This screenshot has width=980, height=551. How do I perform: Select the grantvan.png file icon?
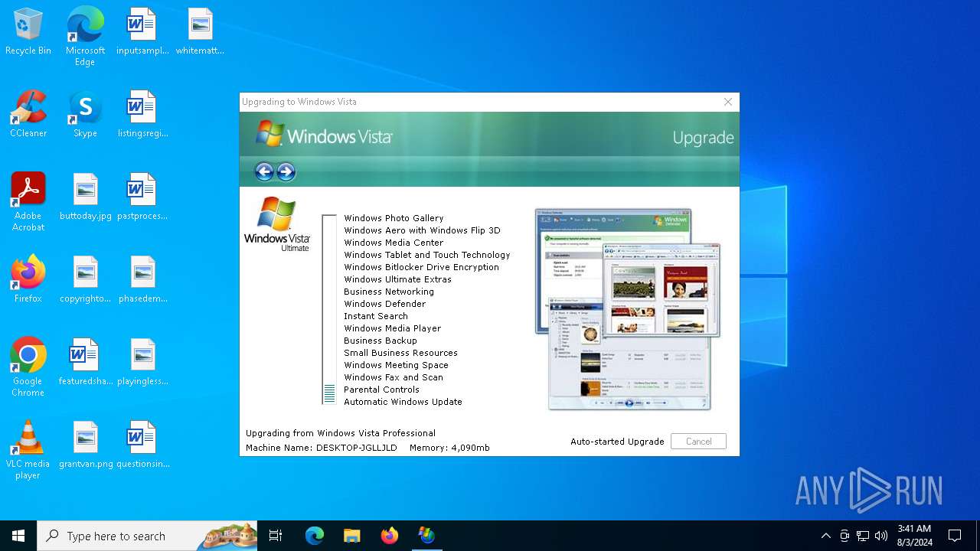point(86,445)
